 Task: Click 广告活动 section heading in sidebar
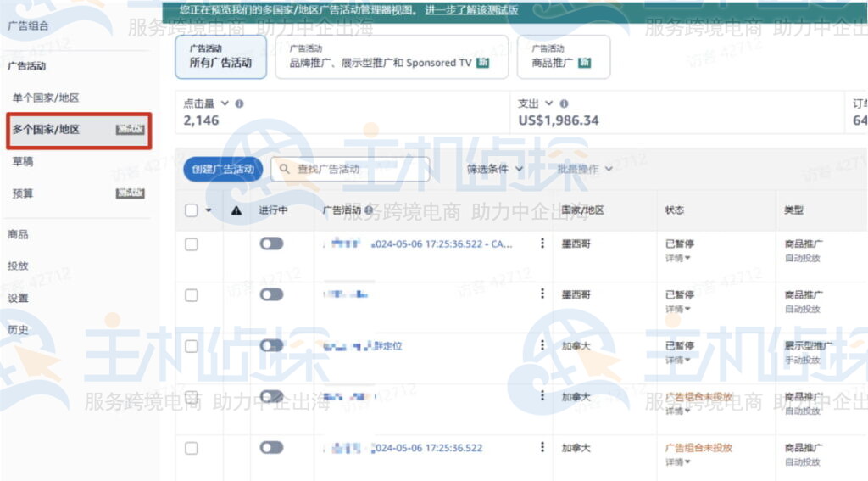tap(27, 66)
